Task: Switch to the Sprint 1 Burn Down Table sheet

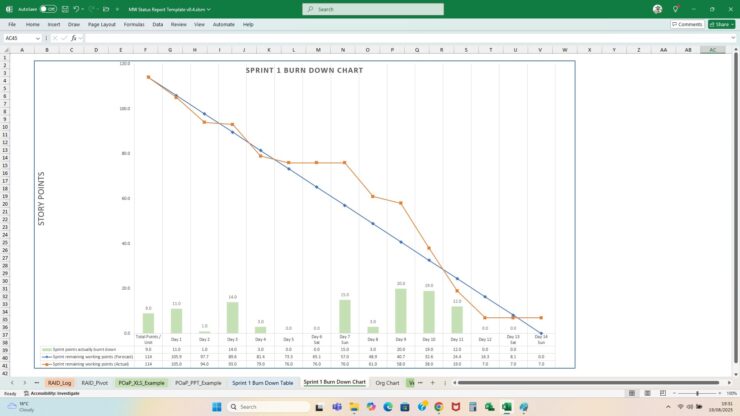Action: (262, 383)
